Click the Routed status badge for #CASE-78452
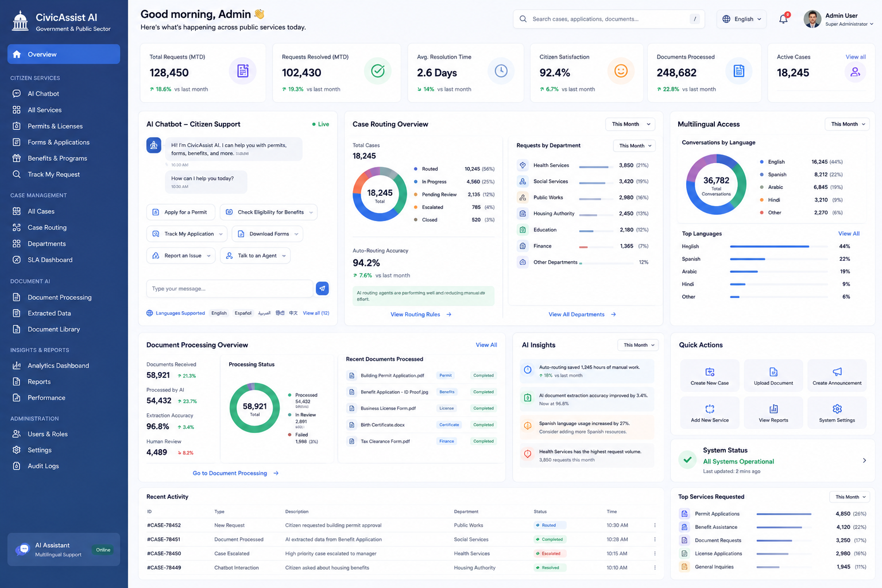 click(550, 525)
